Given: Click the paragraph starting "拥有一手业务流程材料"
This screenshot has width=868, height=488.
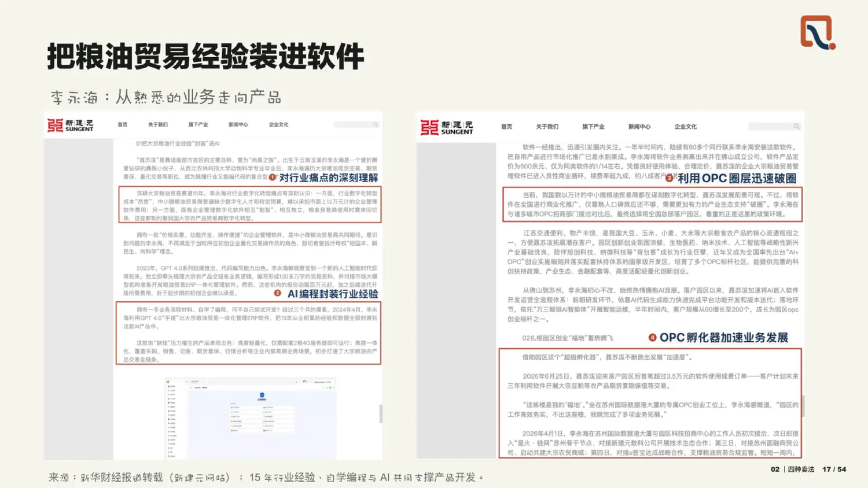Looking at the screenshot, I should 250,318.
